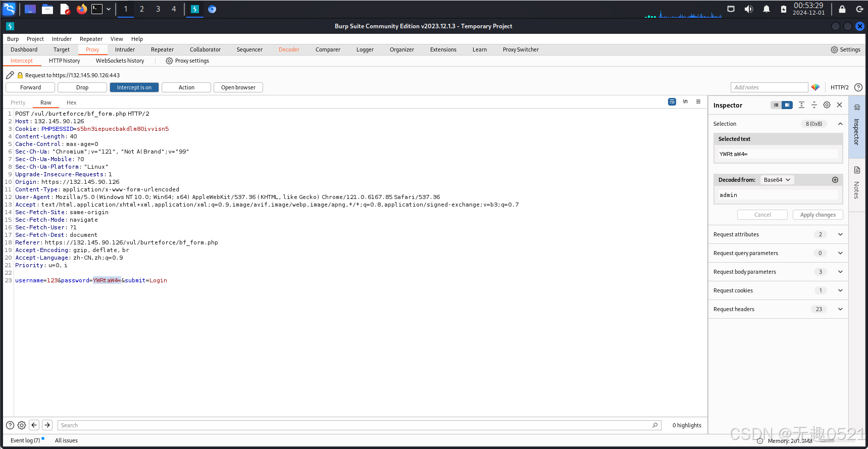This screenshot has height=449, width=868.
Task: Open the terminal dropdown arrow in the panel
Action: click(x=108, y=9)
